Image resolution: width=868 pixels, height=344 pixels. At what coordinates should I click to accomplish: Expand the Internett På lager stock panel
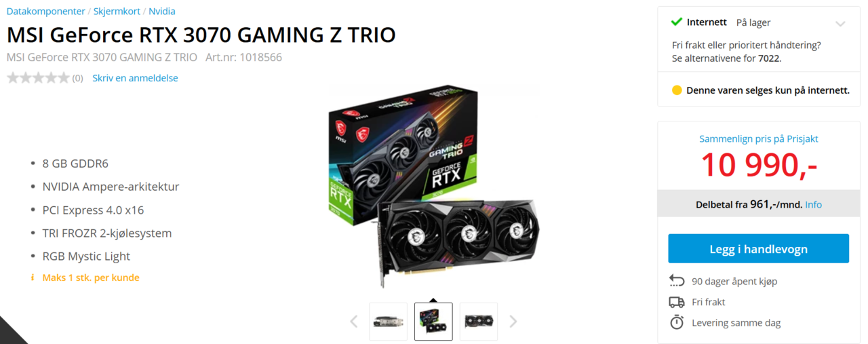[x=840, y=24]
